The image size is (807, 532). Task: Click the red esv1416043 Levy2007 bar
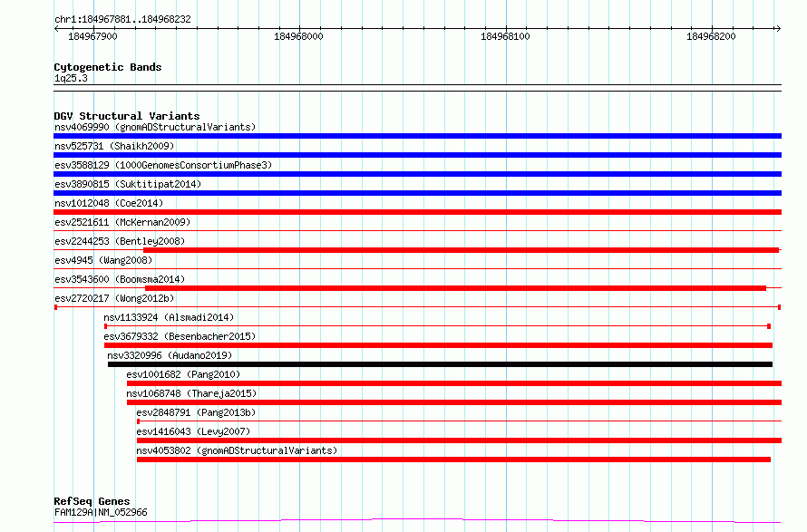click(459, 440)
